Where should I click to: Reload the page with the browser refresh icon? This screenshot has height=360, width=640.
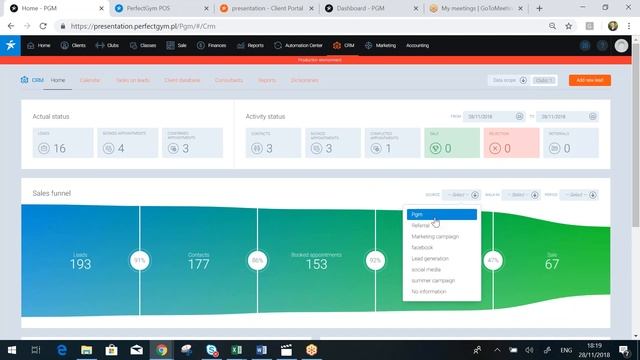click(x=43, y=26)
